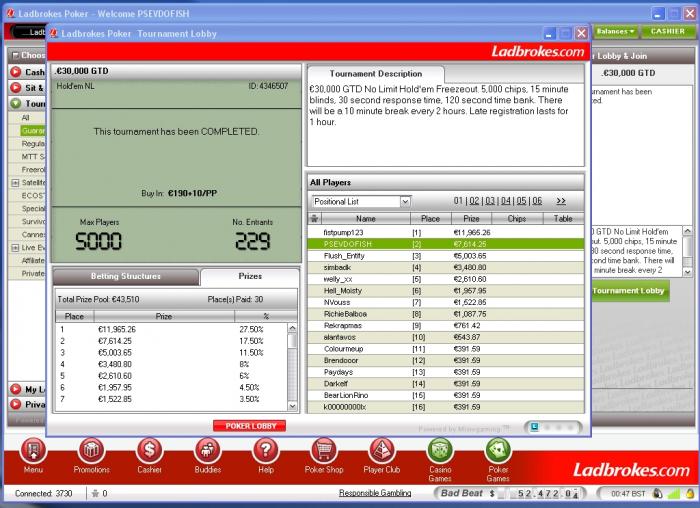Open the Responsible Gambling link

(x=375, y=493)
